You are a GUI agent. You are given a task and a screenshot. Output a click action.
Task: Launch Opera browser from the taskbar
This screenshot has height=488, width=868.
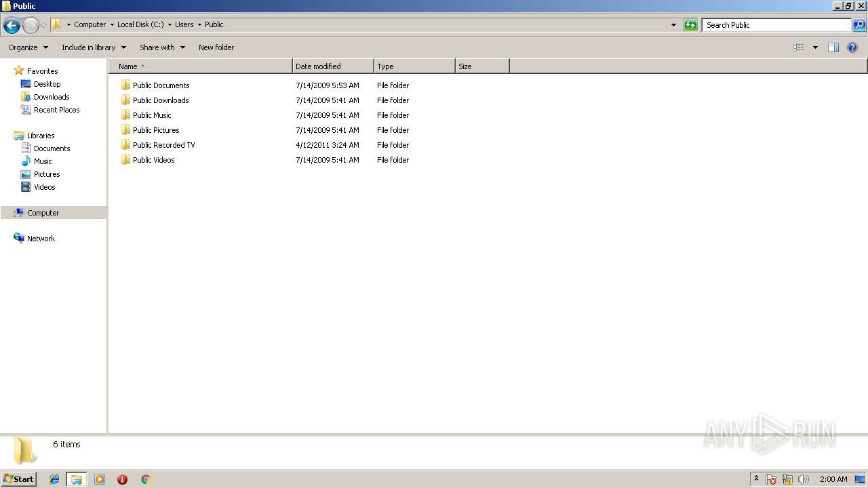[122, 479]
